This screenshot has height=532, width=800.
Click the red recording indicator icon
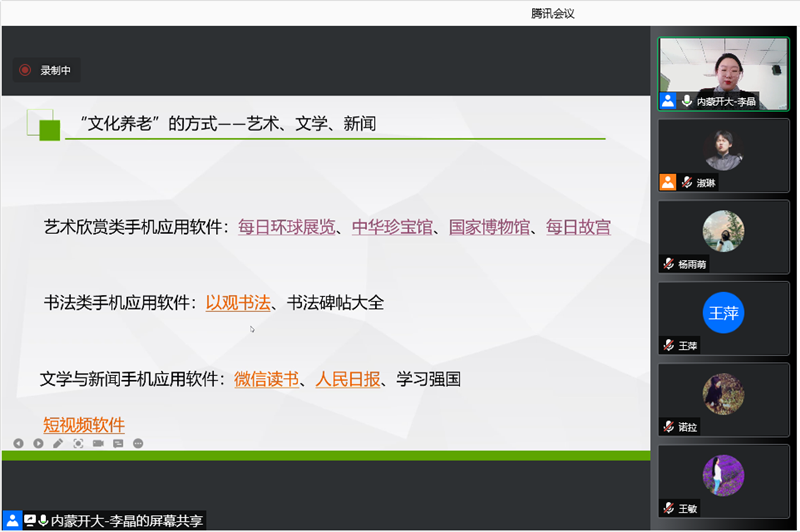[25, 70]
